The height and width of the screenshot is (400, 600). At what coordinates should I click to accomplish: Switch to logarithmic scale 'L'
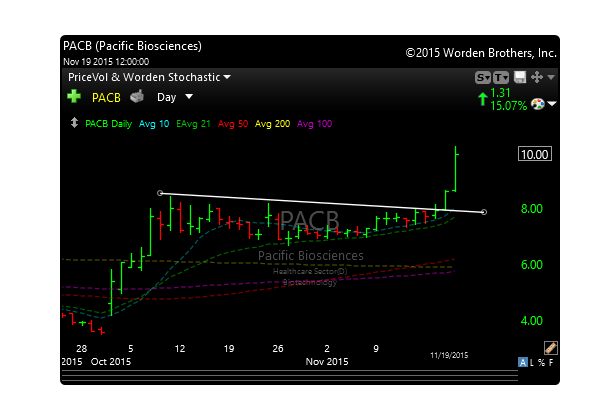[x=532, y=362]
